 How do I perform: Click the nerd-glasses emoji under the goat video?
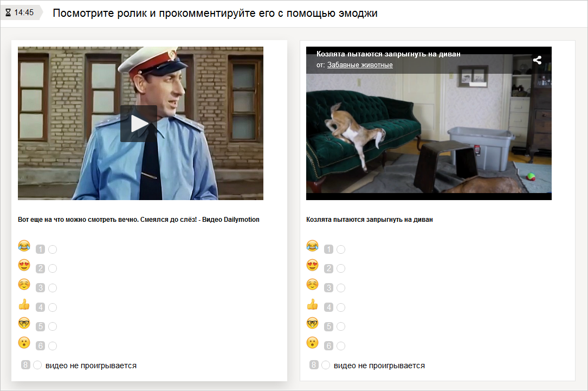312,323
